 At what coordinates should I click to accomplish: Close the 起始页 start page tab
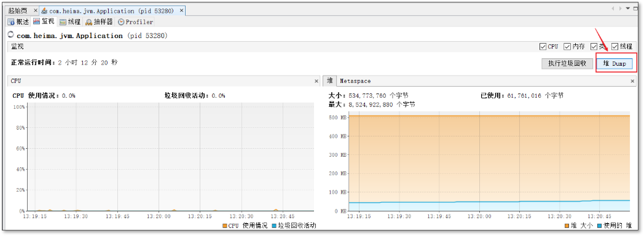click(36, 10)
